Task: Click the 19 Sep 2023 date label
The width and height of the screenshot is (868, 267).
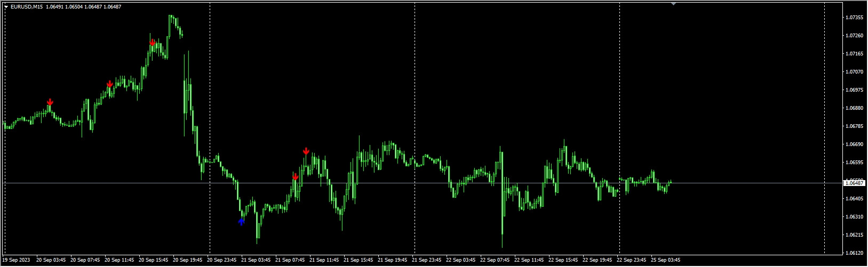Action: (16, 260)
